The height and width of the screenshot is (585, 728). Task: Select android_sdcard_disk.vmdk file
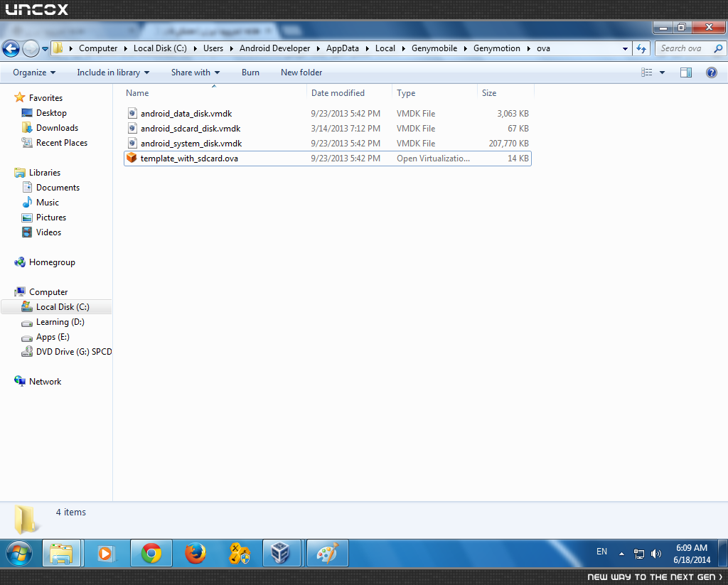tap(327, 128)
